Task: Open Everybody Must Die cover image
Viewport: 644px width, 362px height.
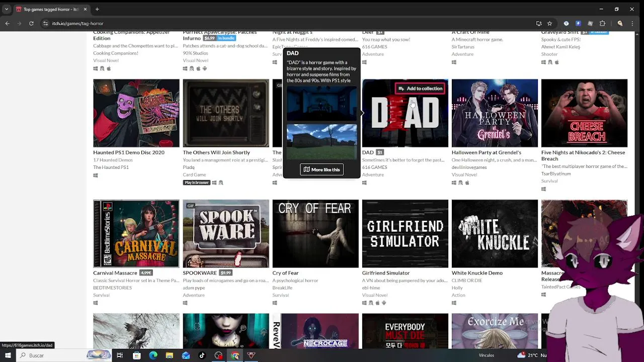Action: (405, 331)
